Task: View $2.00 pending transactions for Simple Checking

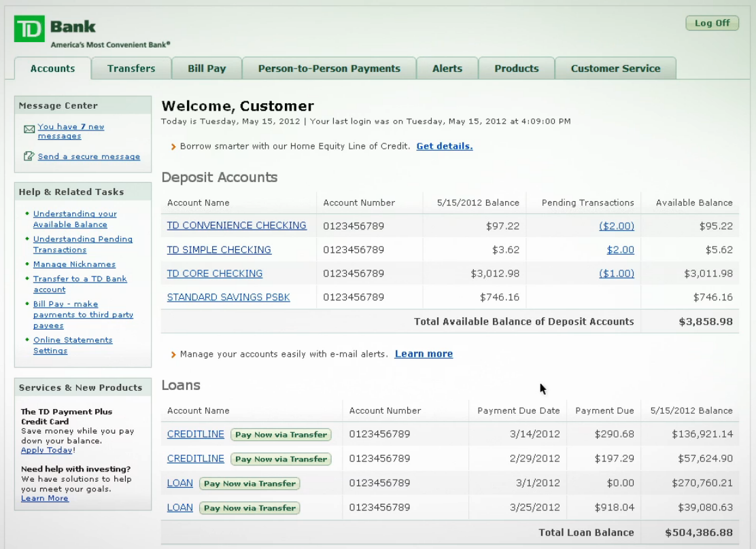Action: point(621,249)
